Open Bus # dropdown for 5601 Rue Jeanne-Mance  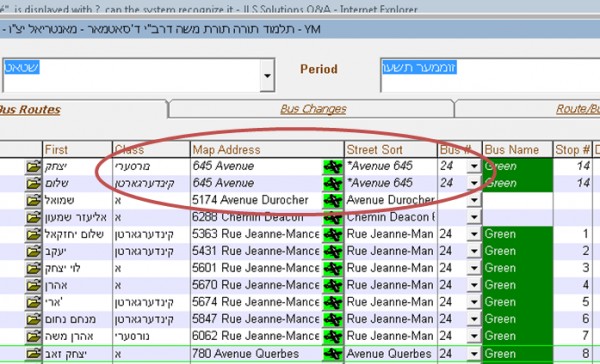(x=474, y=268)
